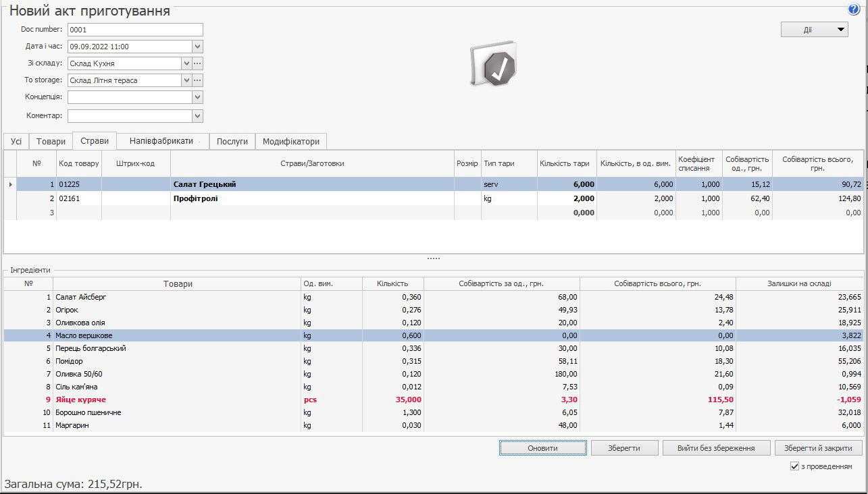This screenshot has height=494, width=868.
Task: Click 'Вийти без збереження' button
Action: click(715, 448)
